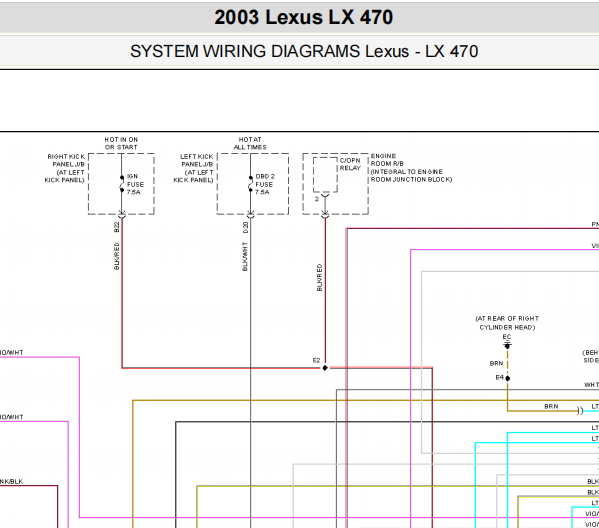Select the "(AT REAR OF RIGHT CYLINDER HEAD)" note

507,323
